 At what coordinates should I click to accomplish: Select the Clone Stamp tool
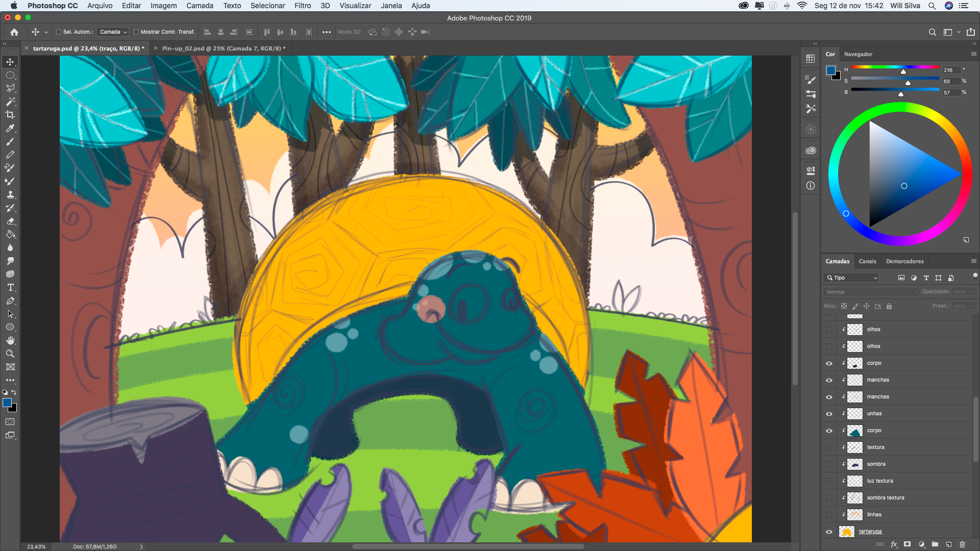click(10, 194)
